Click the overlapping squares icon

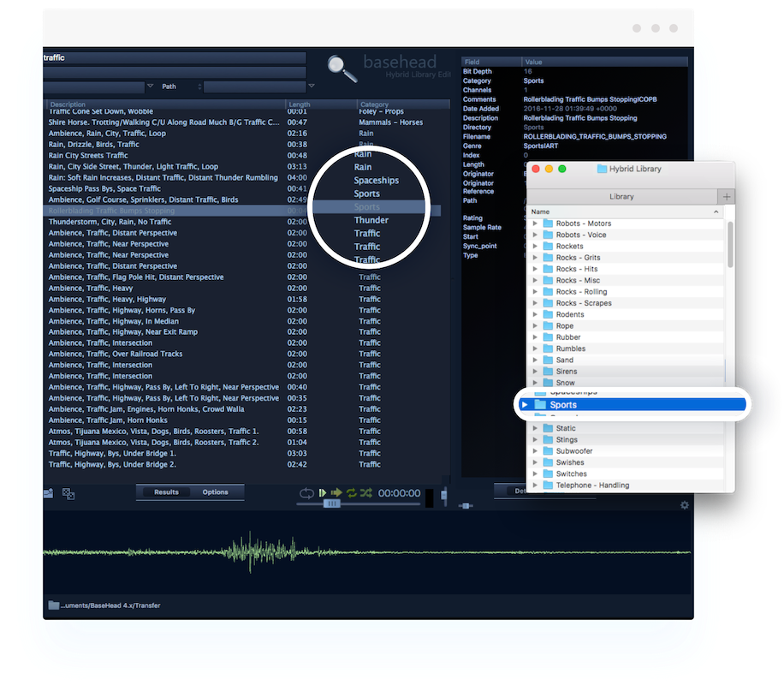point(68,494)
